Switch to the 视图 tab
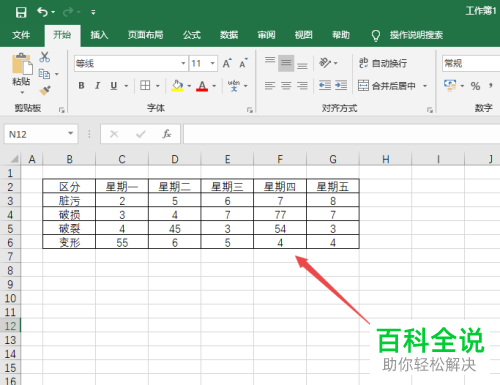The width and height of the screenshot is (500, 385). click(x=304, y=35)
